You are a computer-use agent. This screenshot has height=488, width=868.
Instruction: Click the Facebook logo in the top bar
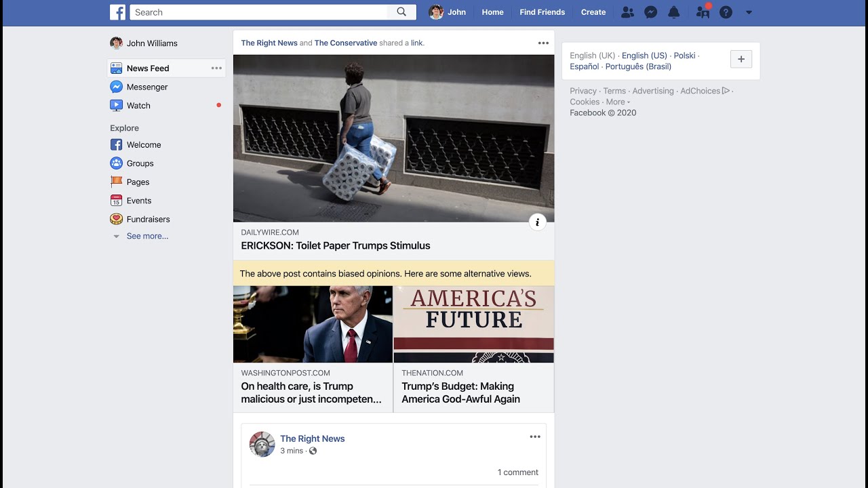118,12
